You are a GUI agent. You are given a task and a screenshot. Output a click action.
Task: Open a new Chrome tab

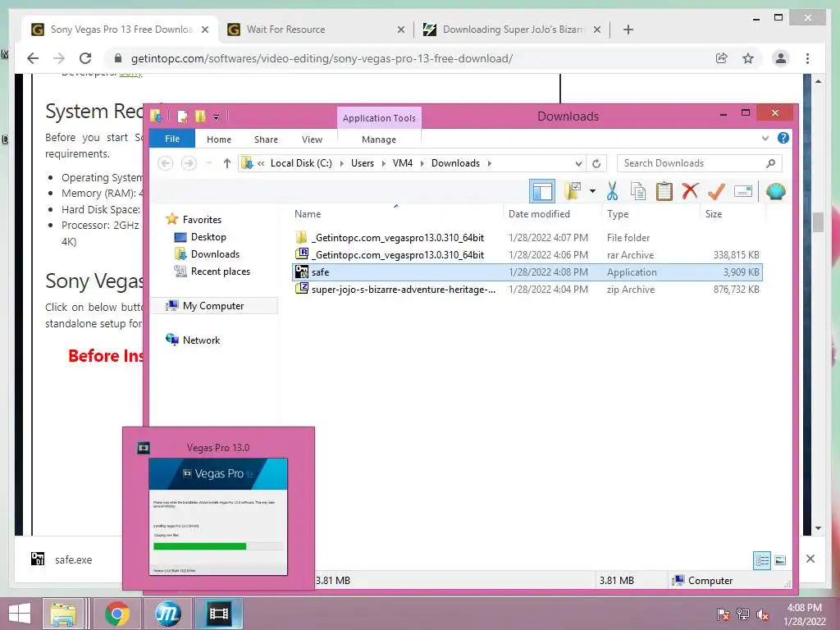[628, 30]
